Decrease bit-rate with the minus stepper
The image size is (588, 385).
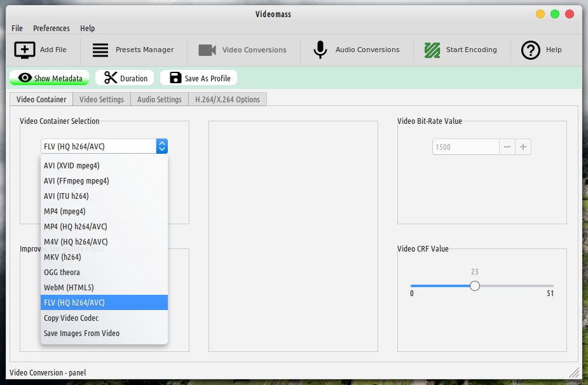[x=507, y=147]
